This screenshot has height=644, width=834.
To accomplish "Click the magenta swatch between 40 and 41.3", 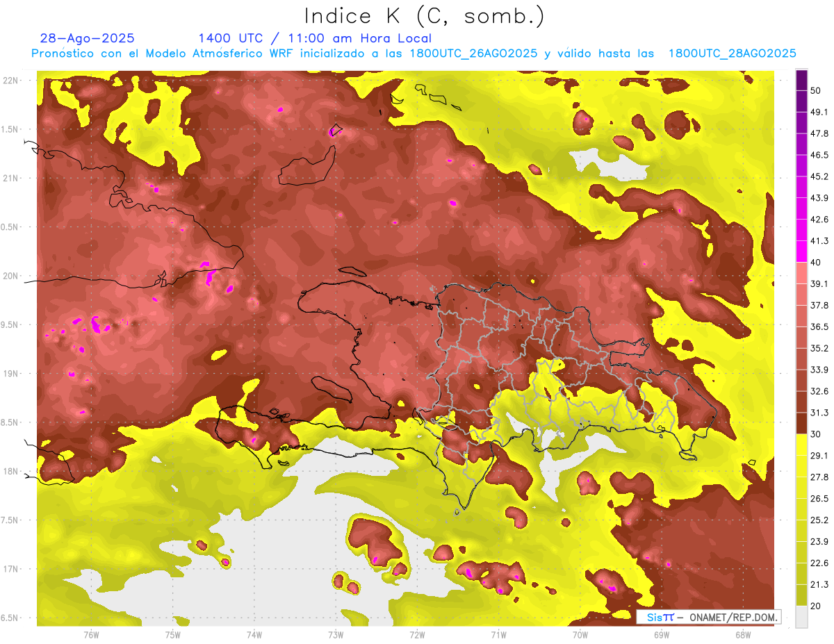I will coord(801,251).
